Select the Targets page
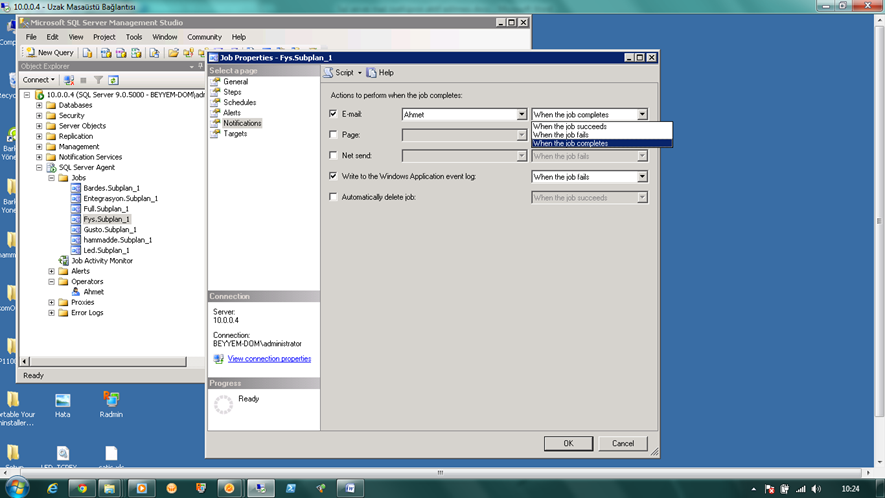The image size is (885, 498). pyautogui.click(x=235, y=134)
